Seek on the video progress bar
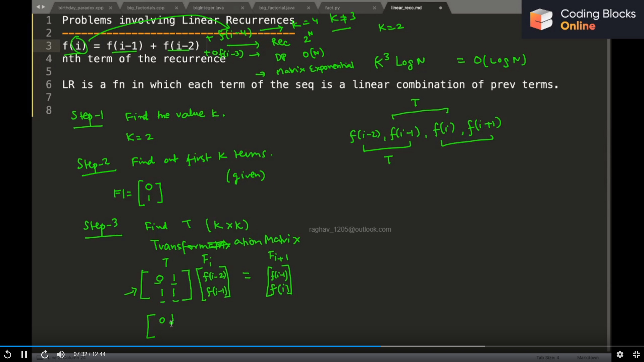This screenshot has width=644, height=362. click(x=322, y=346)
